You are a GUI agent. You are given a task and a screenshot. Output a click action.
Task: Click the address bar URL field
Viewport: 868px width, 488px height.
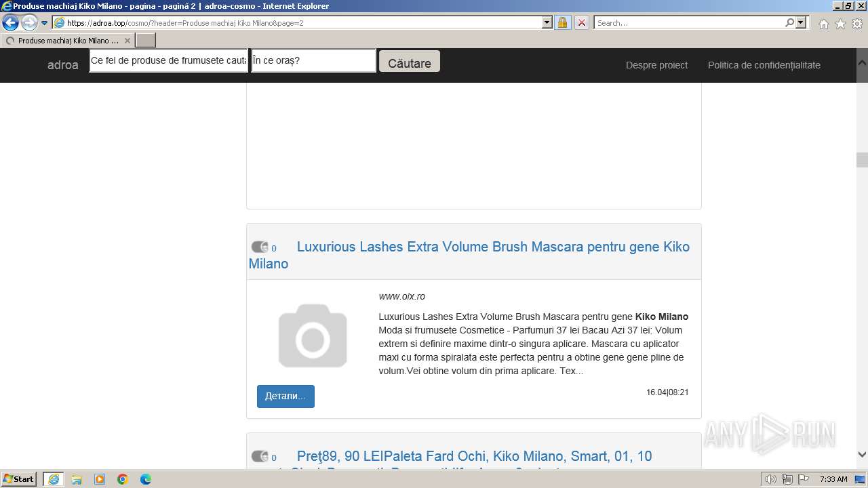coord(297,23)
